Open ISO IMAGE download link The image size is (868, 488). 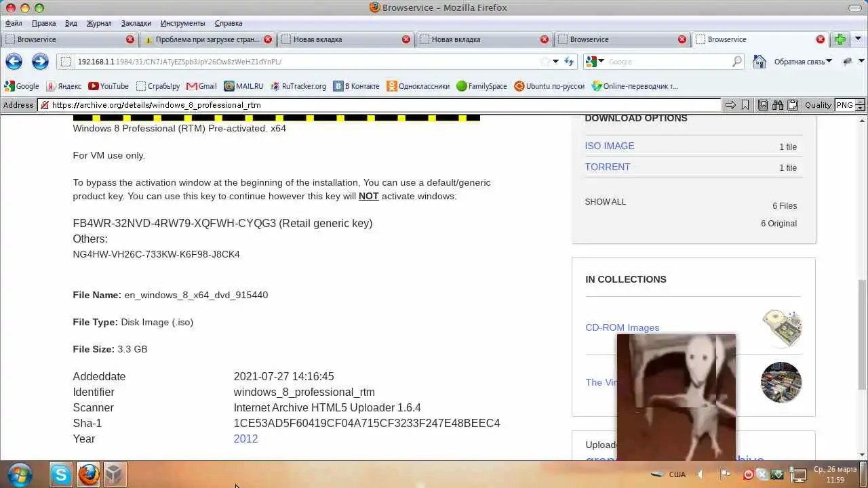click(610, 146)
